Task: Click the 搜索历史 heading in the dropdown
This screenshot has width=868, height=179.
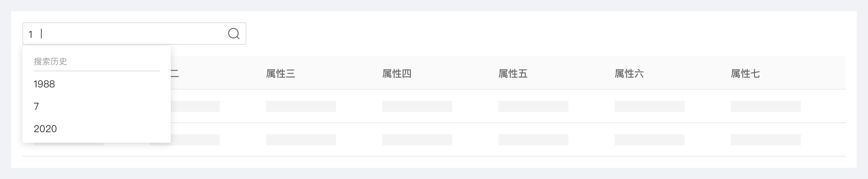Action: coord(50,62)
